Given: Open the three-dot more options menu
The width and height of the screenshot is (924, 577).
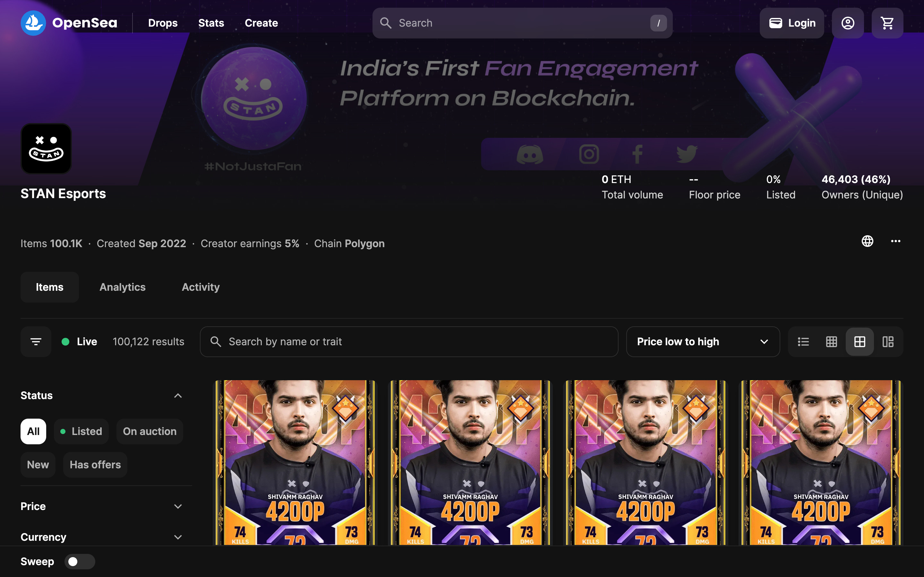Looking at the screenshot, I should (895, 241).
